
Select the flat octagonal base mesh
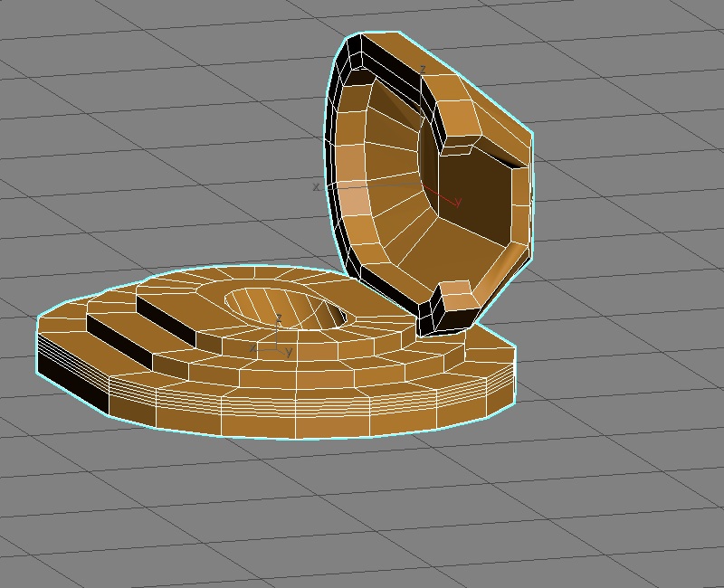[x=276, y=353]
